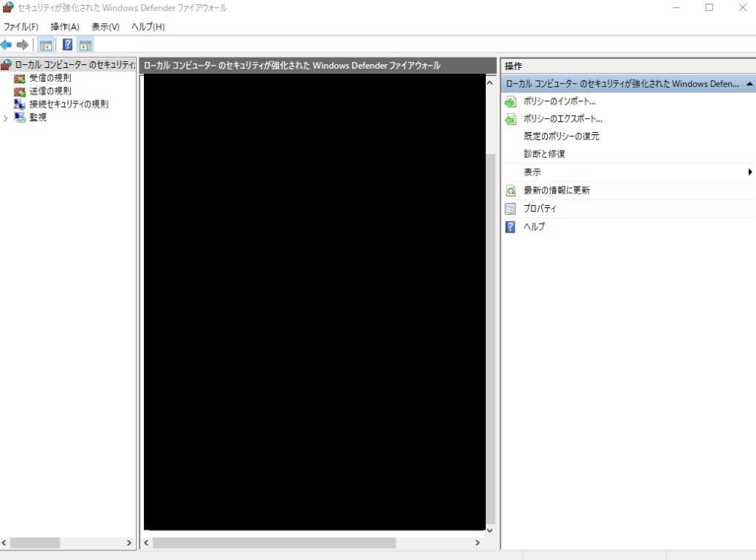Click the 最新の情報に更新 refresh icon

coord(511,190)
